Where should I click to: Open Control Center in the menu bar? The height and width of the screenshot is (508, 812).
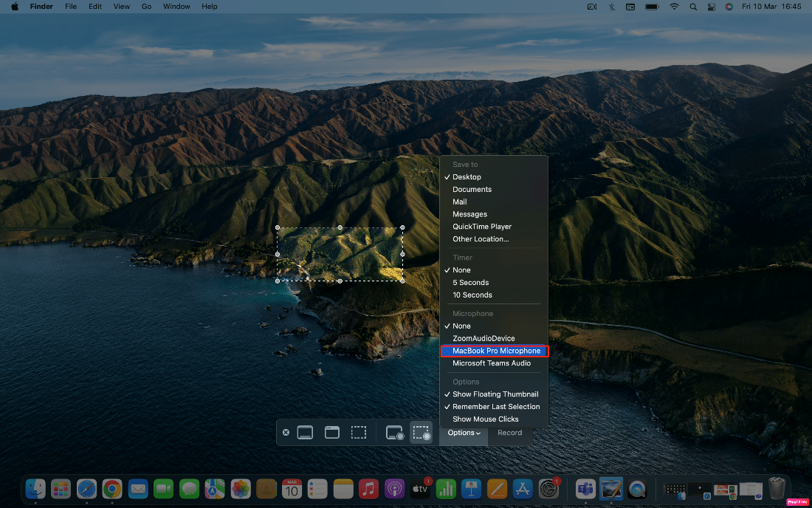click(x=712, y=7)
